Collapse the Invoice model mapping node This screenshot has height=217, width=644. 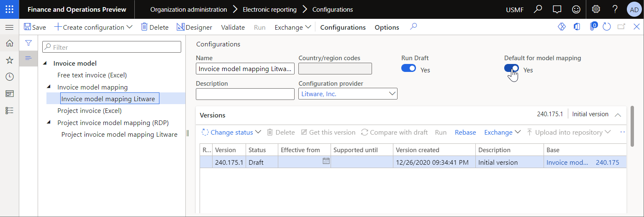tap(49, 87)
